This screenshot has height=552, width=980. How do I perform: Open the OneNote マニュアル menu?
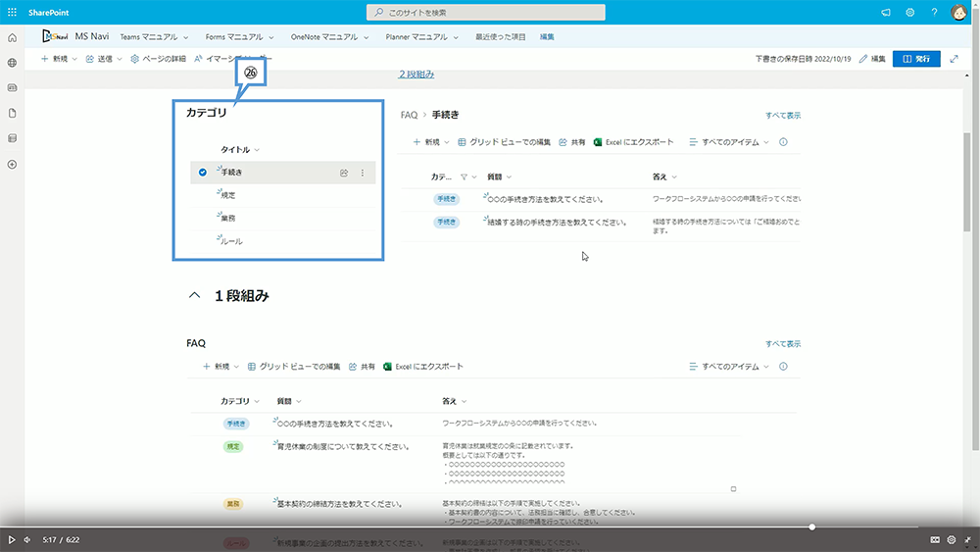(329, 37)
